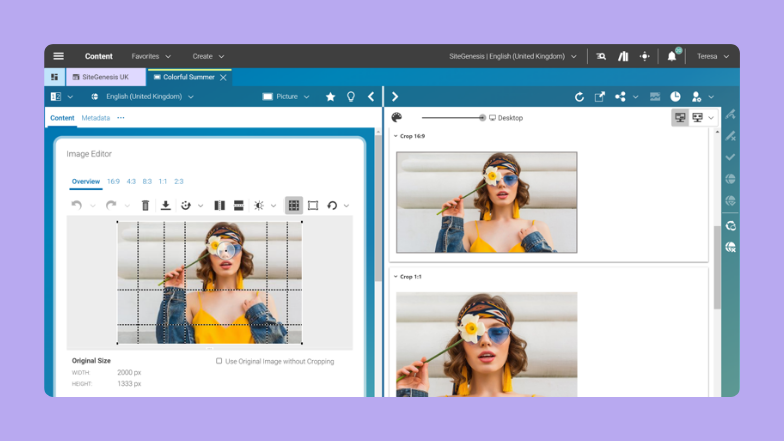The image size is (784, 441).
Task: Click the star bookmark icon
Action: pos(331,97)
